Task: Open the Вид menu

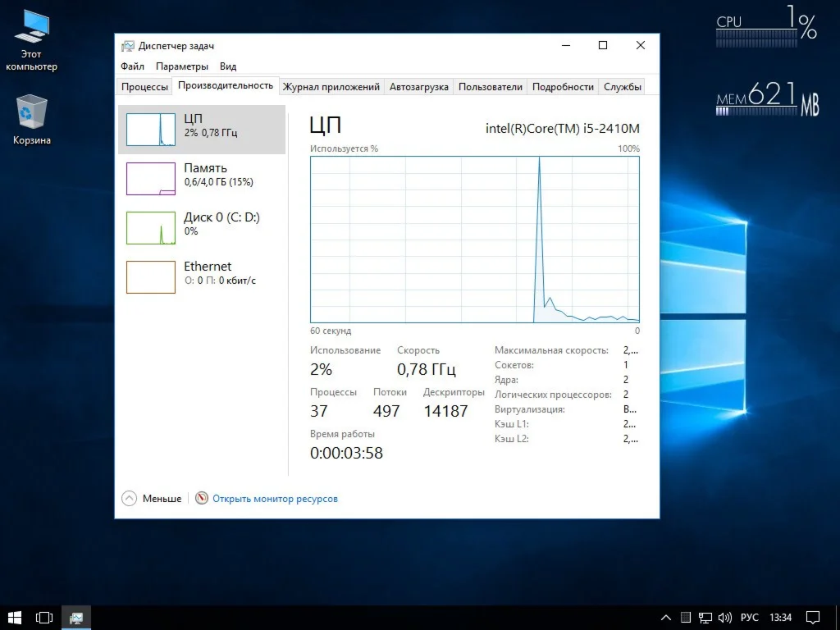Action: click(228, 66)
